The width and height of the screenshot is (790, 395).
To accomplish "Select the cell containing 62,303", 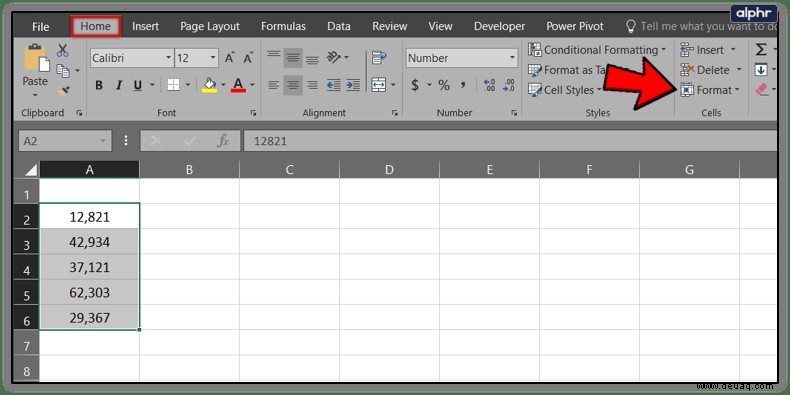I will point(89,292).
